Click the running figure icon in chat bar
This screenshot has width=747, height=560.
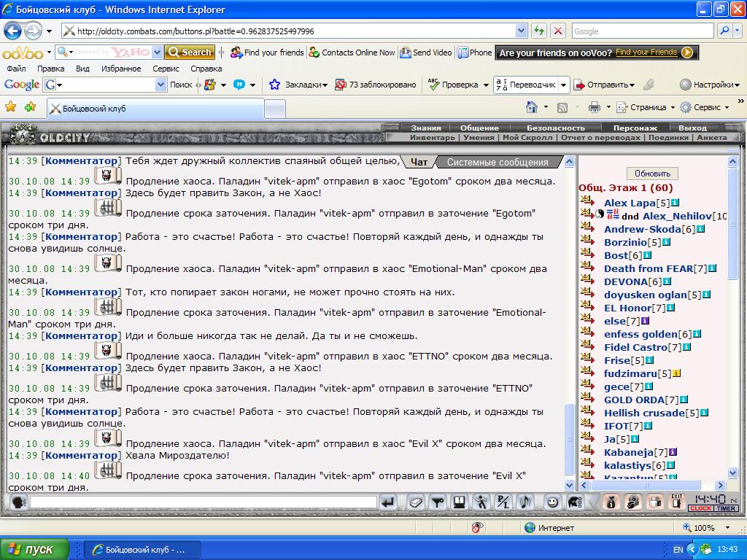point(481,502)
